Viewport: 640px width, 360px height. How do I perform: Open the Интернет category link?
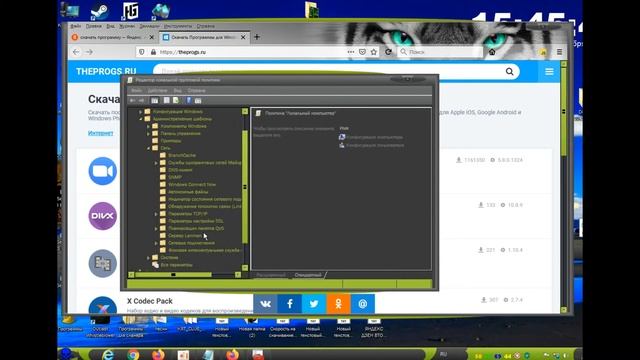click(100, 133)
